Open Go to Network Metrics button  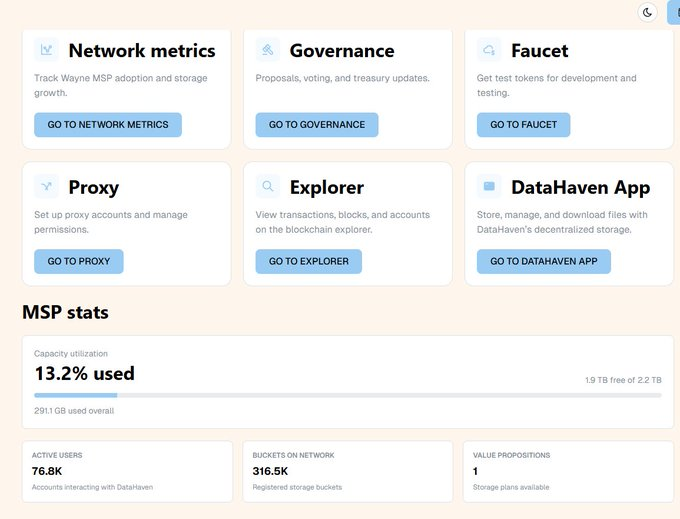pos(108,125)
